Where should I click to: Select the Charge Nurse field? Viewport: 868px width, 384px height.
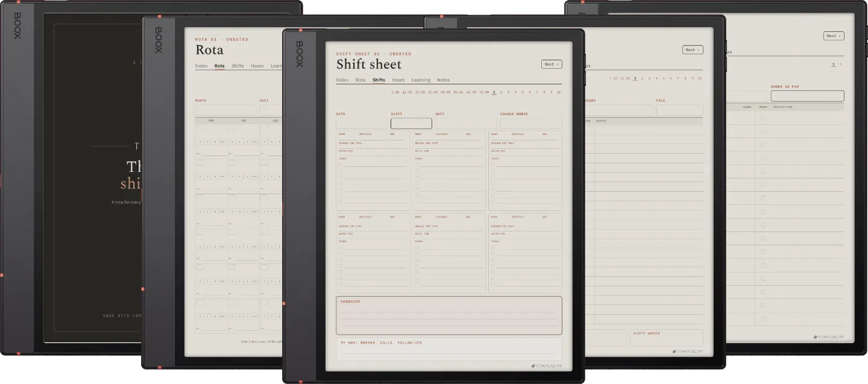coord(530,123)
